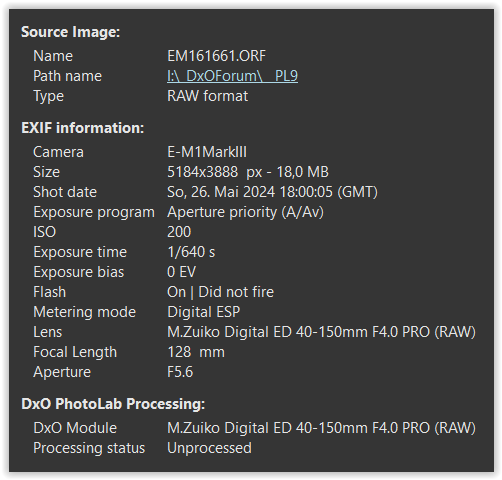Click the Aperture priority (A/Av) value

point(245,212)
